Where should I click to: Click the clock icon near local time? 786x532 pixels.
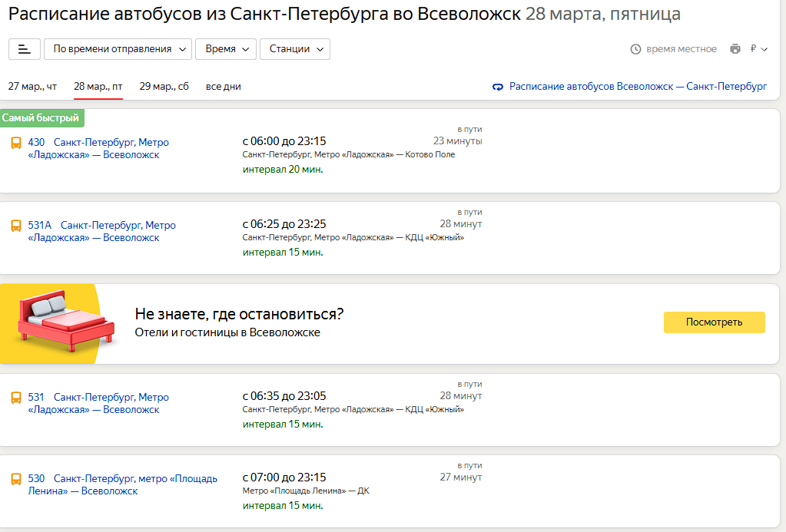pos(635,49)
